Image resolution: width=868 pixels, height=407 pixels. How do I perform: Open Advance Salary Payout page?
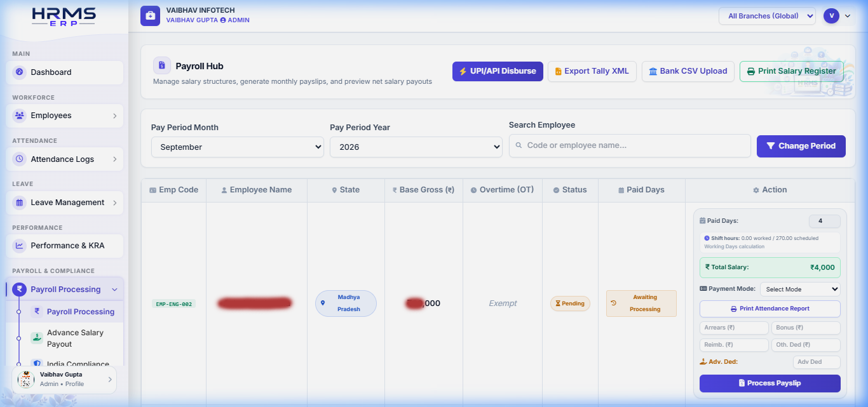coord(74,338)
